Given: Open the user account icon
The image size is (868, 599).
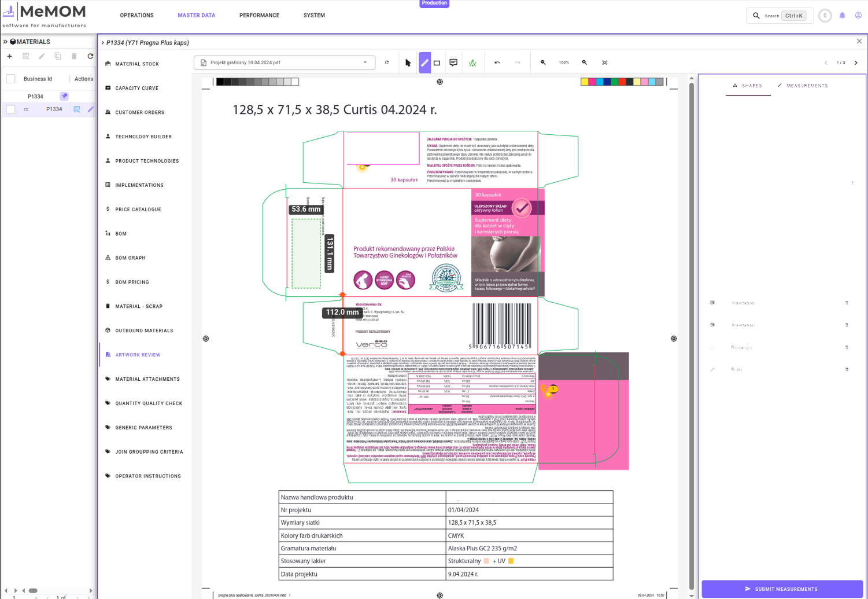Looking at the screenshot, I should (858, 16).
